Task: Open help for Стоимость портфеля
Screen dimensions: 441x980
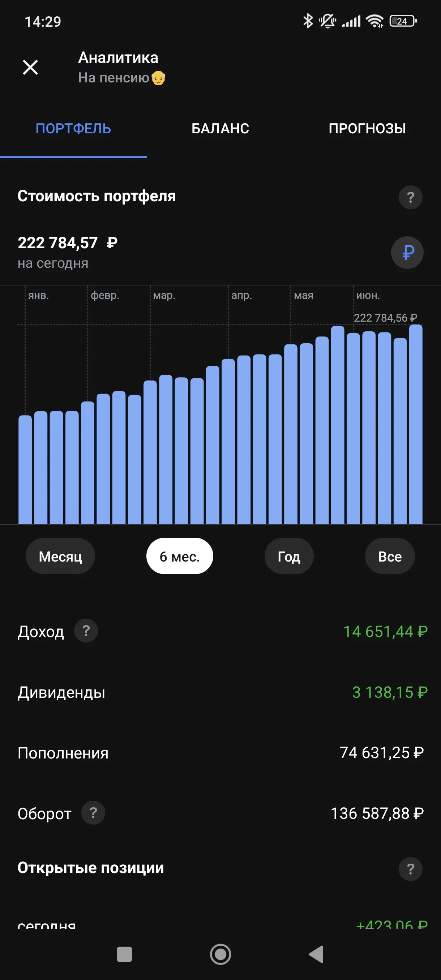Action: (410, 197)
